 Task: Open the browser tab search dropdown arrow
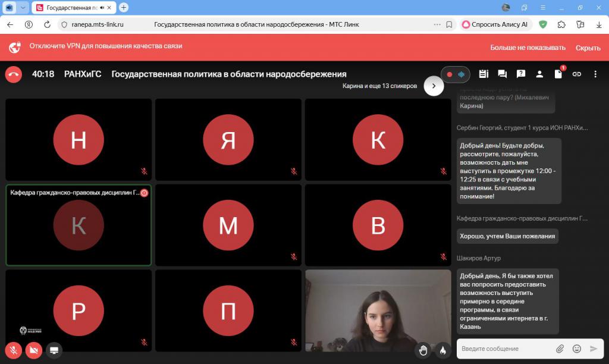click(x=23, y=8)
